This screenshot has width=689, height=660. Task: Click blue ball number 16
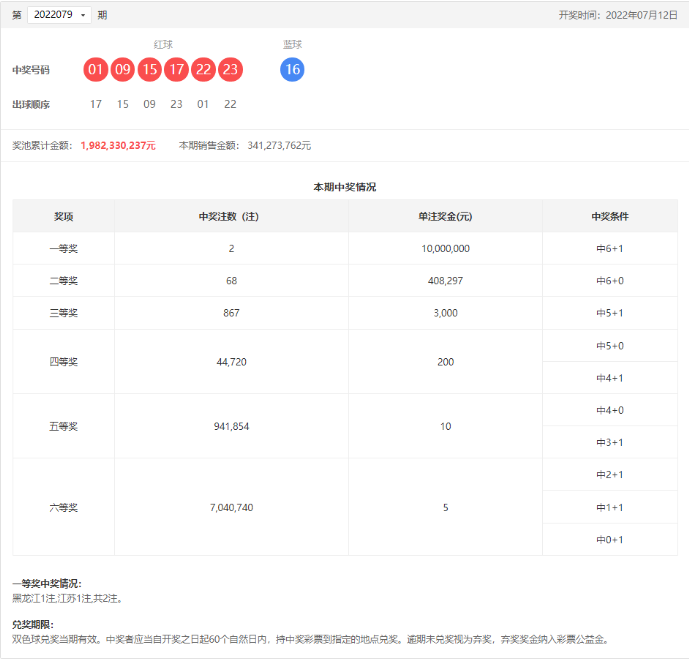(292, 69)
